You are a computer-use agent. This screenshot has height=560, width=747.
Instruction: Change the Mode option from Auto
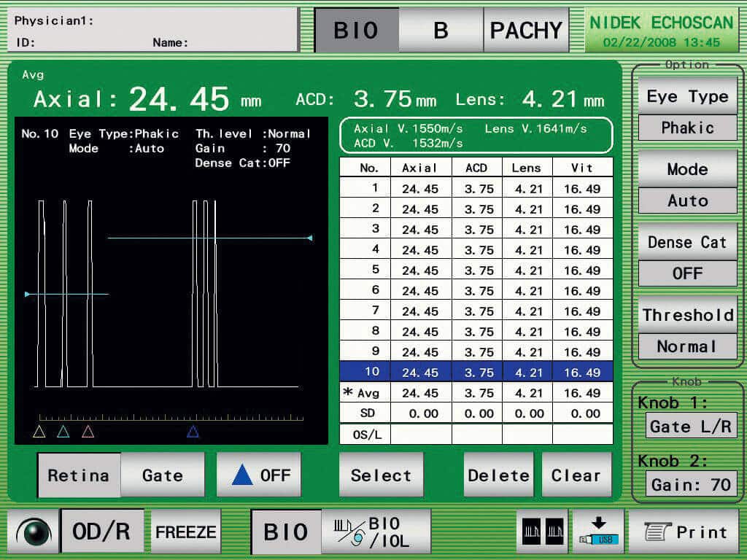[687, 169]
